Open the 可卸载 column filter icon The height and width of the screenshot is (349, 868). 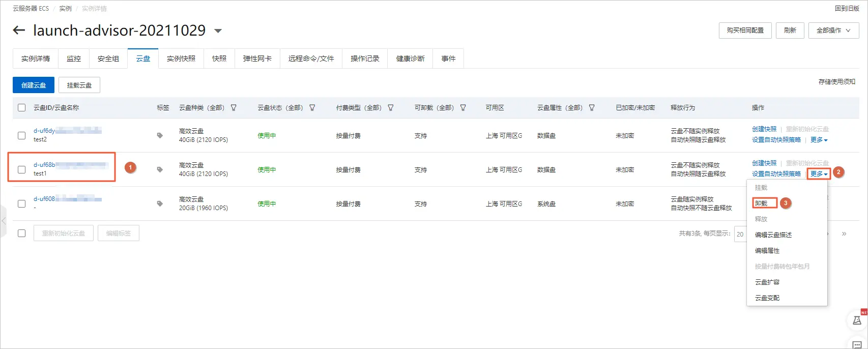point(463,108)
